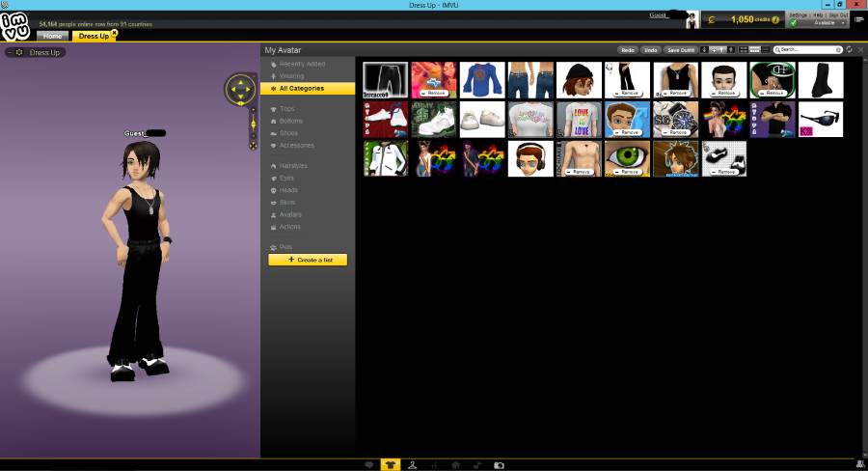Click the info icon beside 1,050 credits

click(775, 19)
